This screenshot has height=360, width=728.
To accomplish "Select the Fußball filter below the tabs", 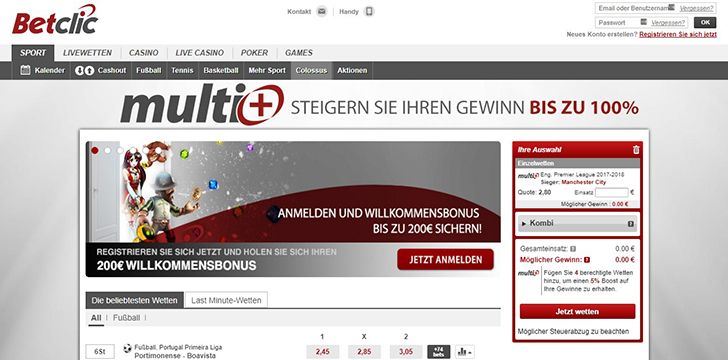I will click(x=126, y=318).
